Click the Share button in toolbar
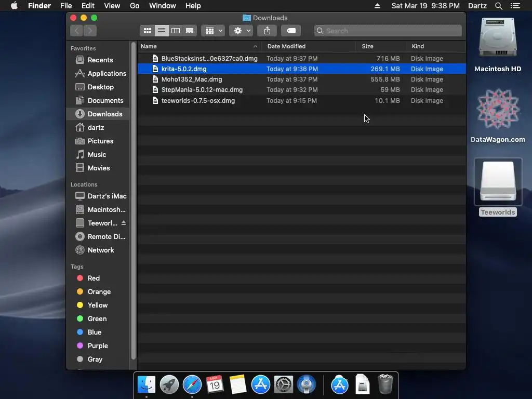This screenshot has height=399, width=532. 268,31
